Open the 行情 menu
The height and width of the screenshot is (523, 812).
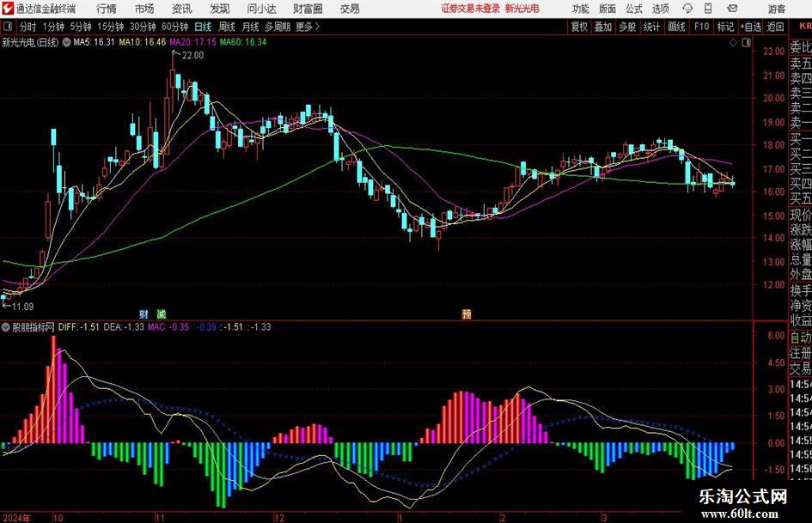(x=107, y=9)
